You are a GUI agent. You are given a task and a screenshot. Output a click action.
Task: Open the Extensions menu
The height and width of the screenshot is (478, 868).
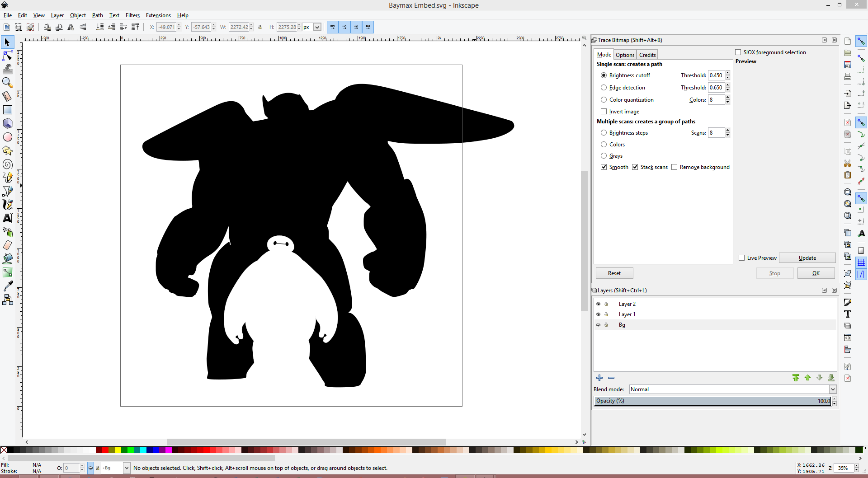pos(158,15)
